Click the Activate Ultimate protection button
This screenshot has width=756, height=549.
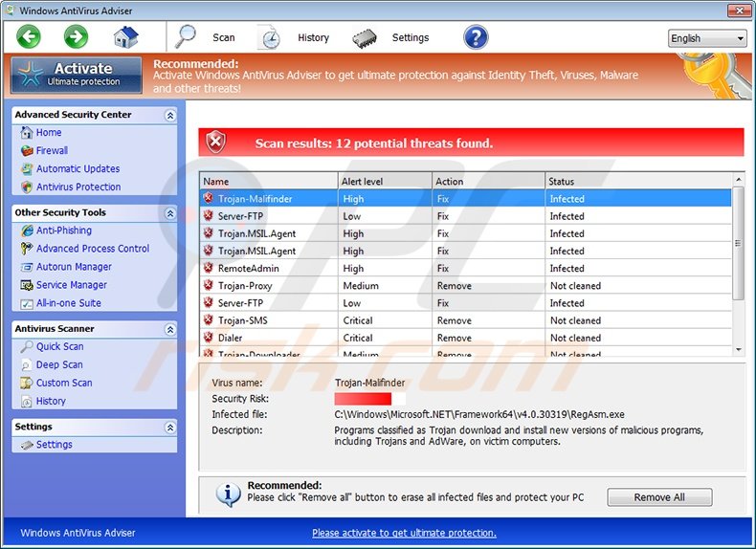(x=77, y=76)
